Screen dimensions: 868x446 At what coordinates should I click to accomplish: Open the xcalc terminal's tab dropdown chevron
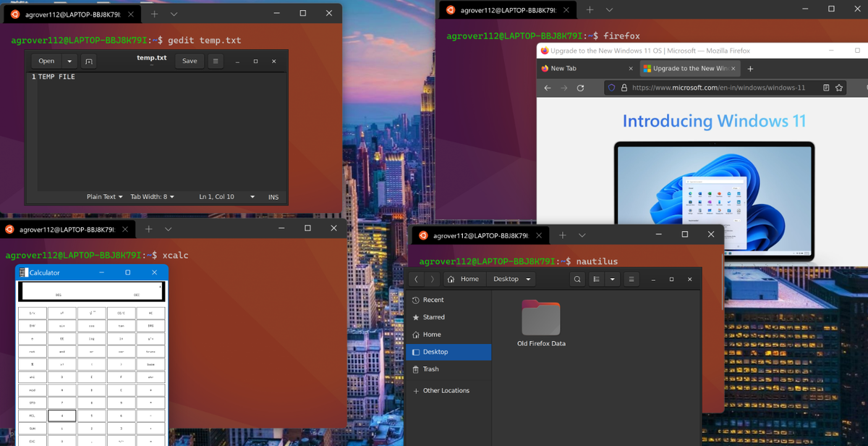[x=168, y=229]
